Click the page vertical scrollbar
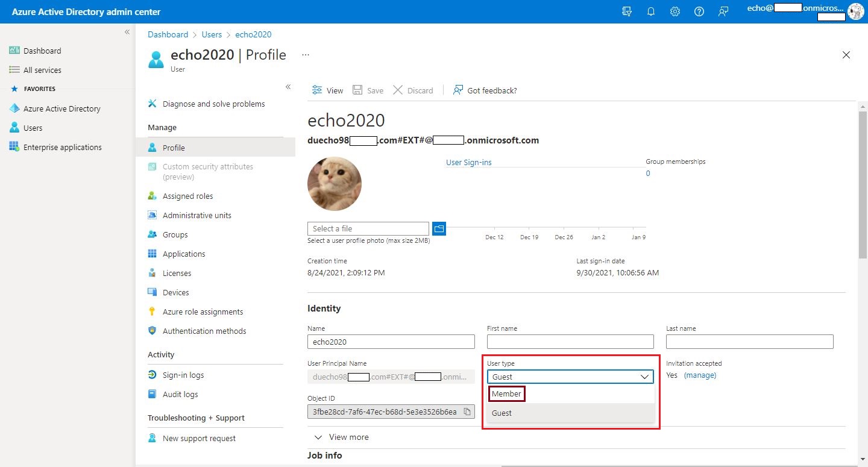868x467 pixels. [863, 184]
